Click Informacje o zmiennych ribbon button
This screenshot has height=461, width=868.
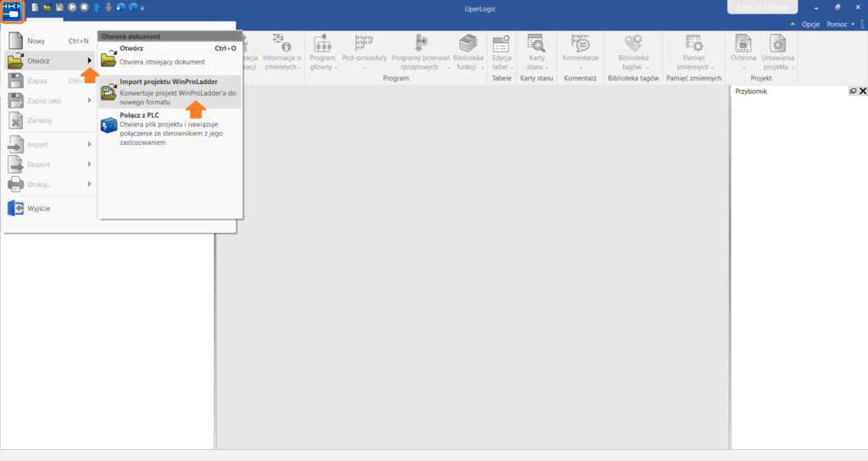point(282,53)
